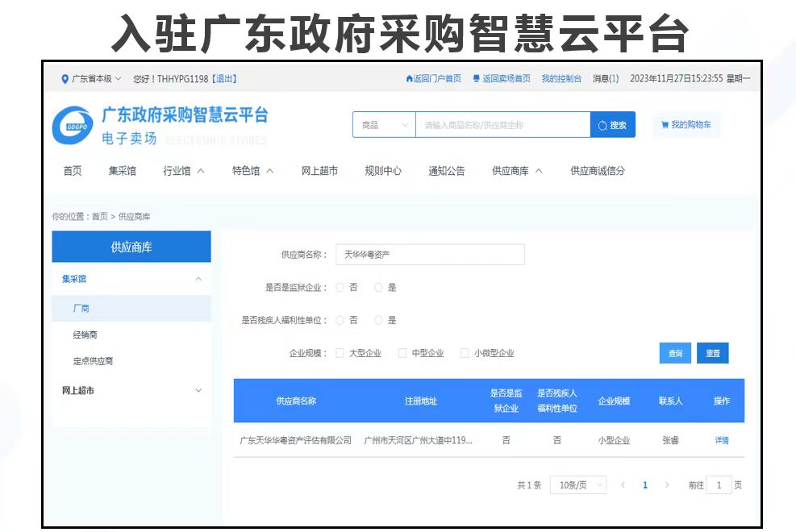Viewport: 796px width, 532px height.
Task: Go to the previous results page arrow
Action: click(x=623, y=485)
